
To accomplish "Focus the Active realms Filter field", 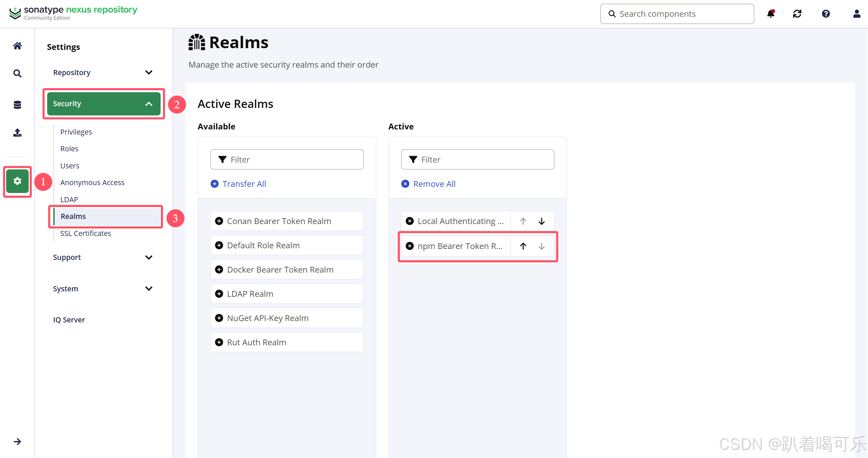I will click(x=477, y=159).
